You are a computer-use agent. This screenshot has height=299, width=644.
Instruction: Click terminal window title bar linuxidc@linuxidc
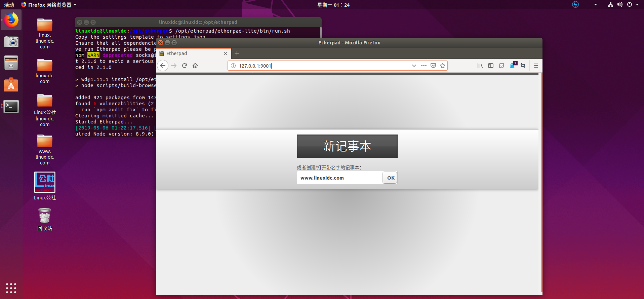(x=198, y=22)
